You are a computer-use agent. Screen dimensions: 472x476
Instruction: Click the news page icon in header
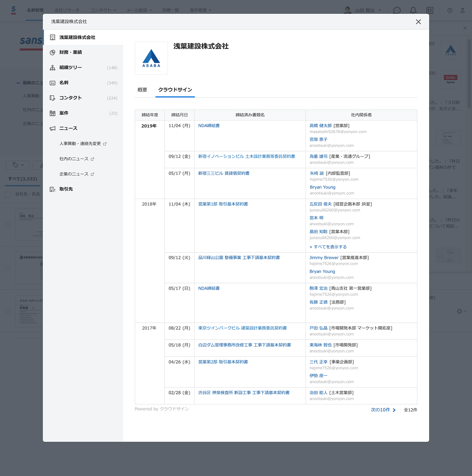[430, 10]
